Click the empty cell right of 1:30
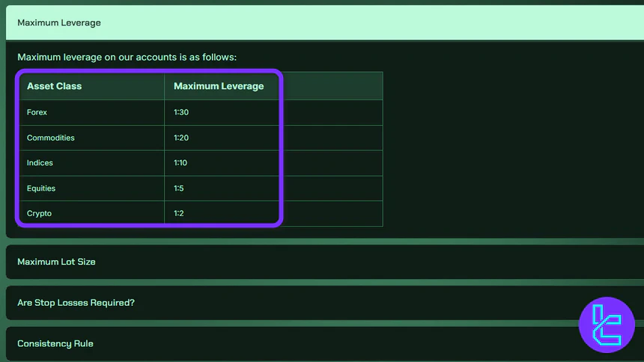644x362 pixels. click(333, 112)
